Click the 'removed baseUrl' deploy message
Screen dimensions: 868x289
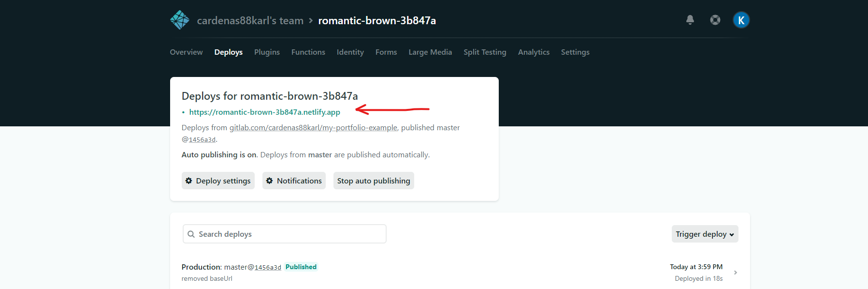[x=207, y=278]
